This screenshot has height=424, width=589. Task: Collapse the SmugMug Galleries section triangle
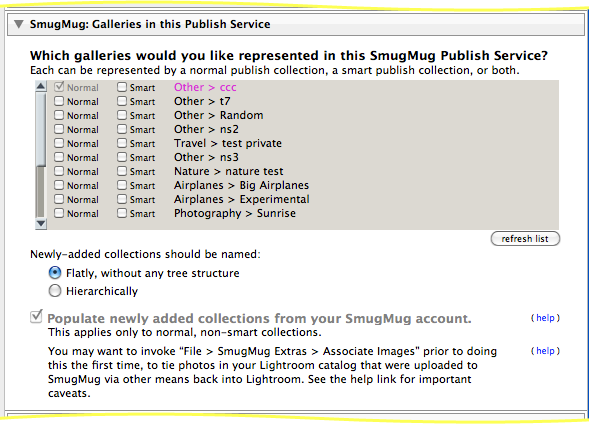tap(19, 24)
